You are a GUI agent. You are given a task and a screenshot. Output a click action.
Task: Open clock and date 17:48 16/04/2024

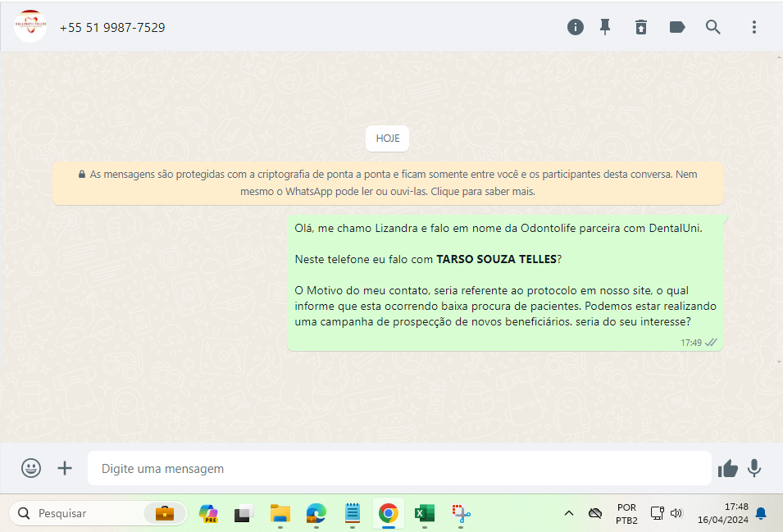tap(722, 513)
